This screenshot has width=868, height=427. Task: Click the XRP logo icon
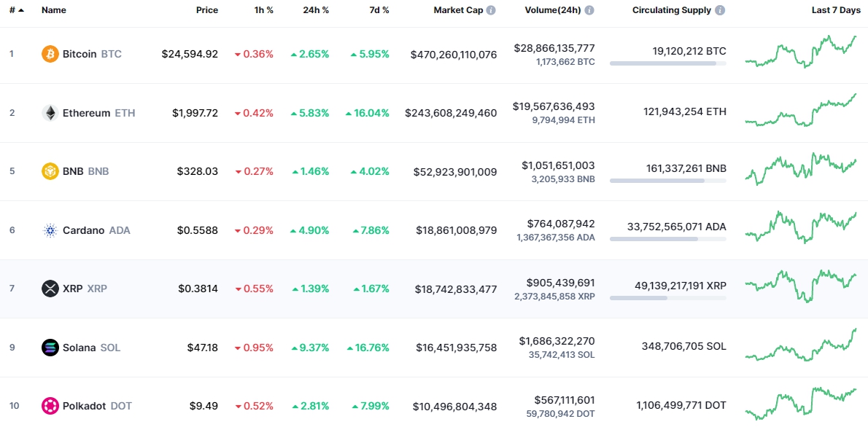(x=50, y=289)
